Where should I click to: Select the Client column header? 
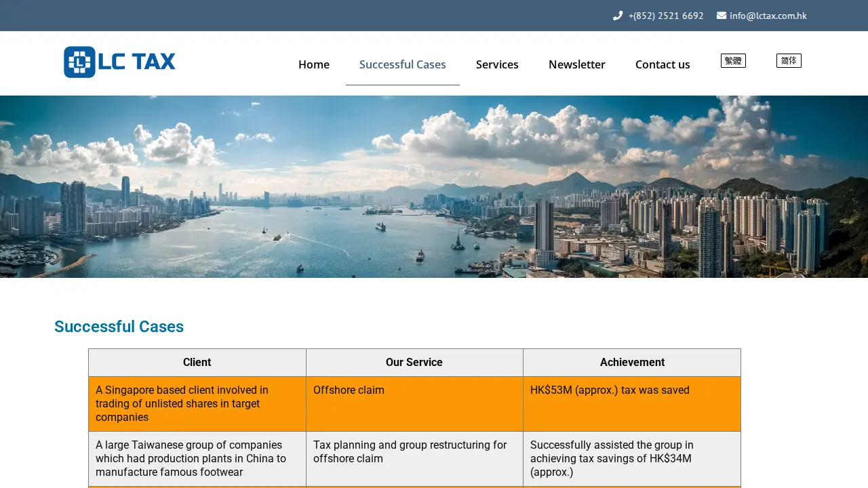point(197,363)
